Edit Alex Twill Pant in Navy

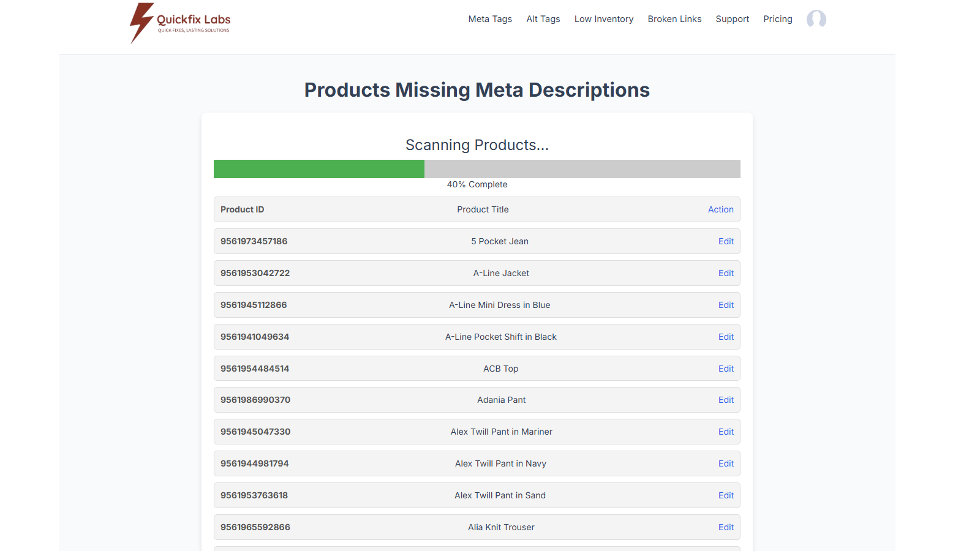click(x=726, y=463)
